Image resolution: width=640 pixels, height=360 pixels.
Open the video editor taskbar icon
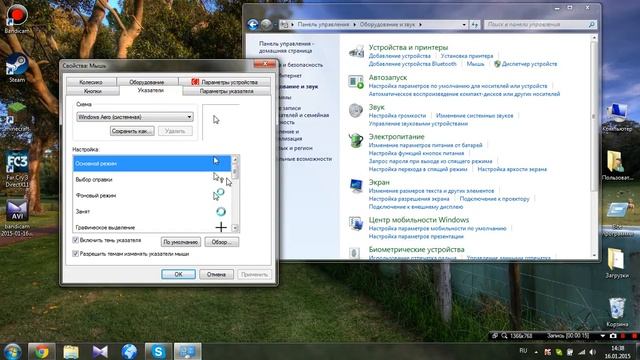pyautogui.click(x=100, y=351)
